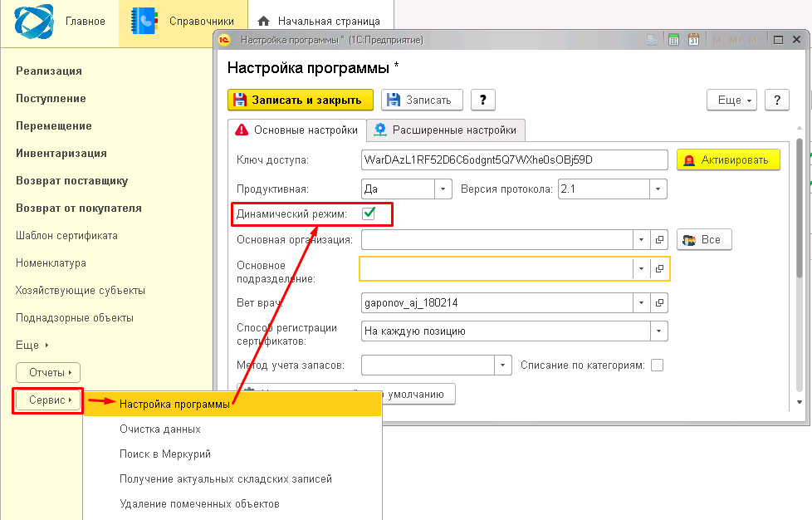Uncheck the Динамический режим checkbox
The width and height of the screenshot is (812, 520).
369,213
